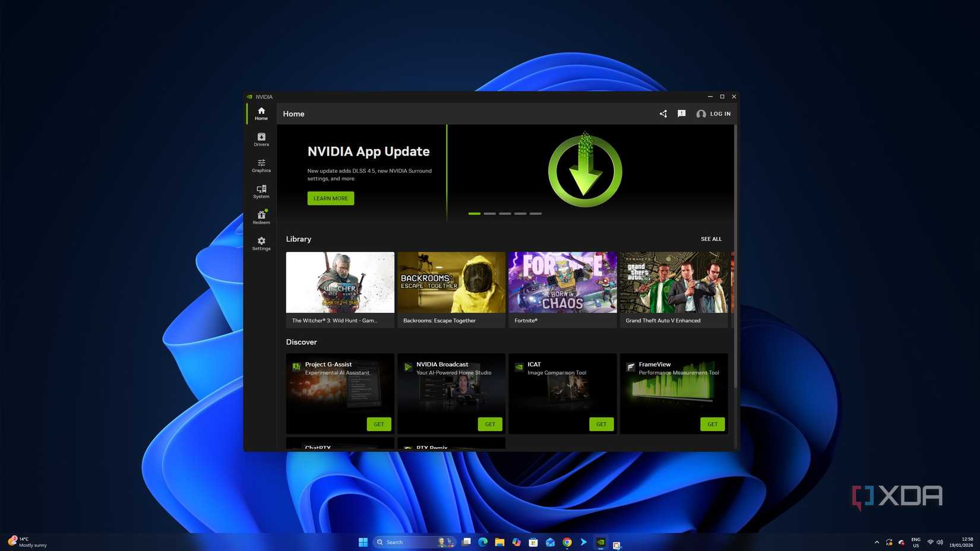Image resolution: width=980 pixels, height=551 pixels.
Task: Open The Witcher 3 from the Library
Action: point(340,283)
